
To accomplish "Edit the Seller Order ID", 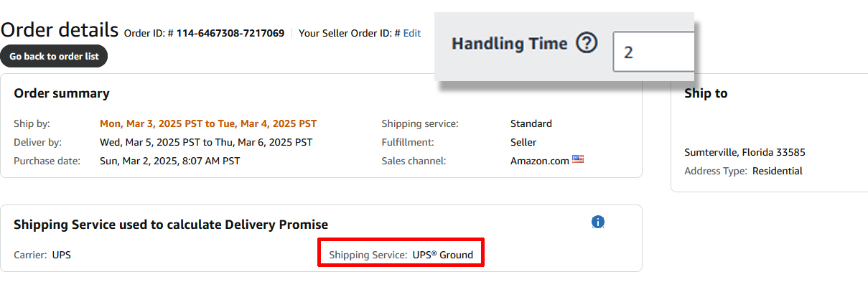I will (412, 33).
